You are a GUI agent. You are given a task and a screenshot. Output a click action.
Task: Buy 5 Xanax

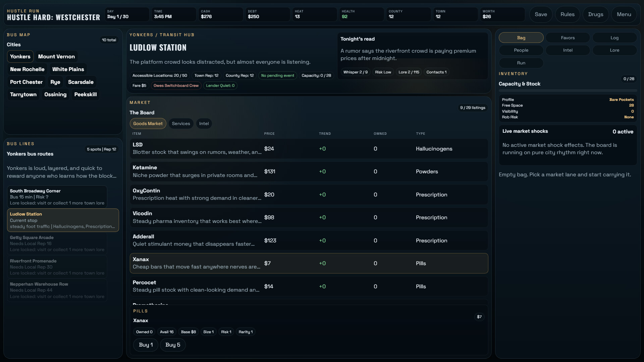tap(173, 345)
